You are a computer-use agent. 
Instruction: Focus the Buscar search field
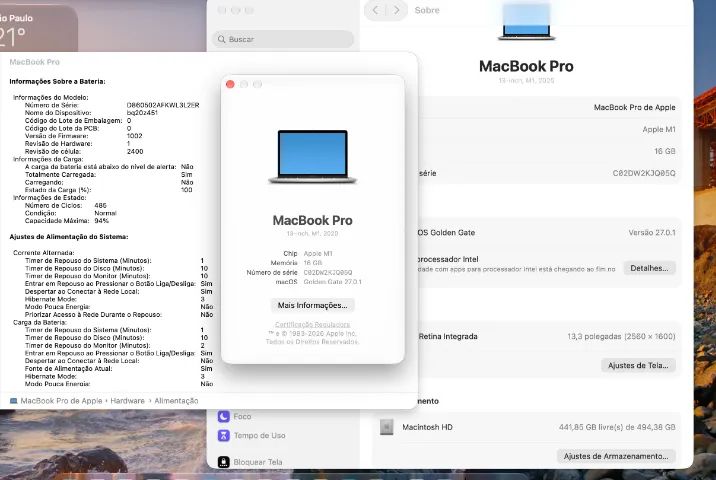(283, 39)
